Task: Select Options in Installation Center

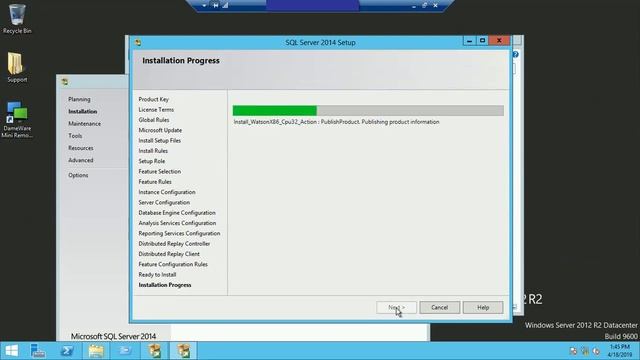Action: (78, 175)
